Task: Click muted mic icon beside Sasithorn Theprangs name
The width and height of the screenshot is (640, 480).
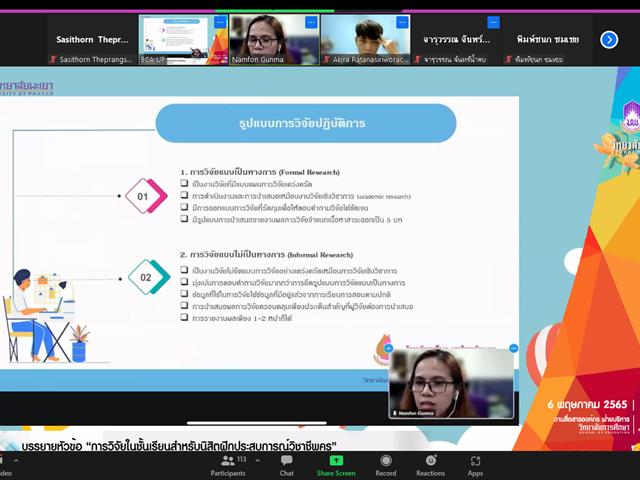Action: click(53, 60)
